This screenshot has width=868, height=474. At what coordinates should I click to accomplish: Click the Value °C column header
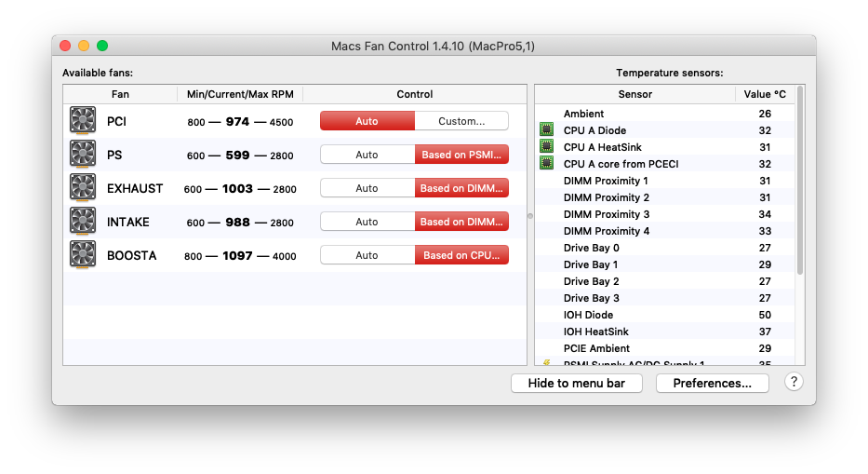(765, 94)
